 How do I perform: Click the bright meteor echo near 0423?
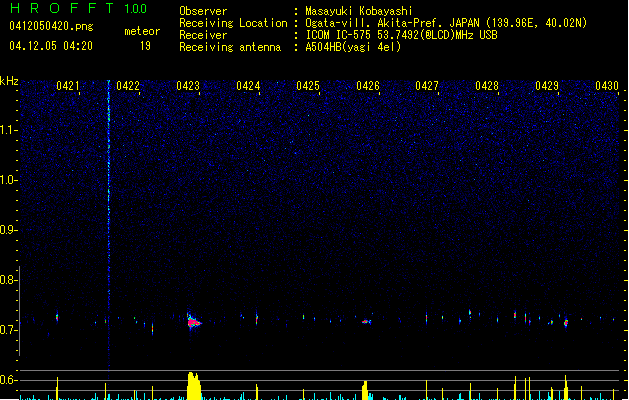tap(193, 322)
